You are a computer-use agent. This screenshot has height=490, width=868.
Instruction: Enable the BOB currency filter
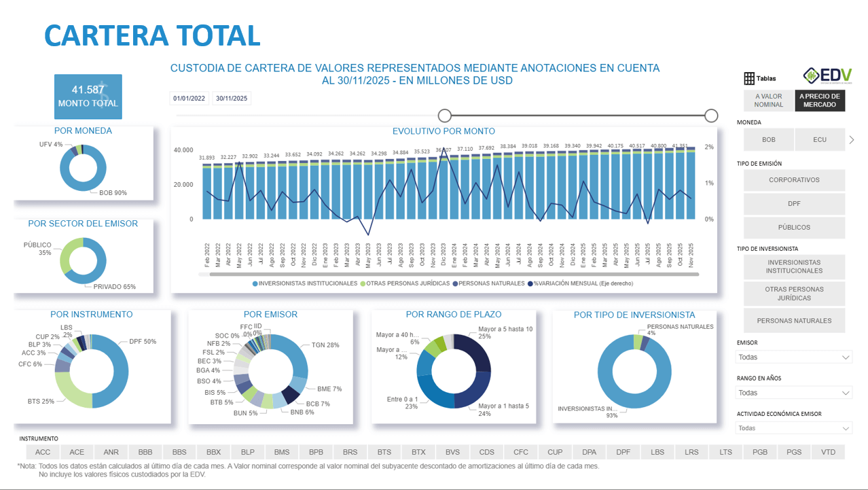(x=770, y=139)
